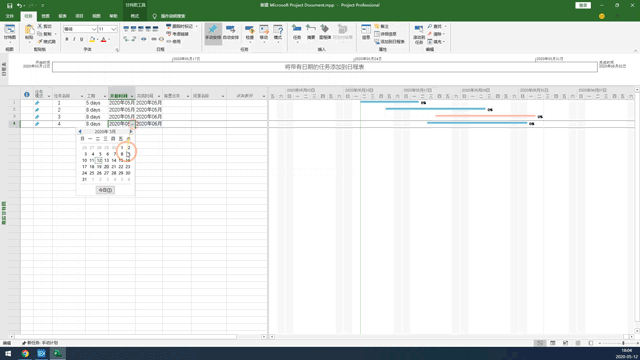The width and height of the screenshot is (640, 360).
Task: Open the Fill dropdown in editing group
Action: point(436,41)
